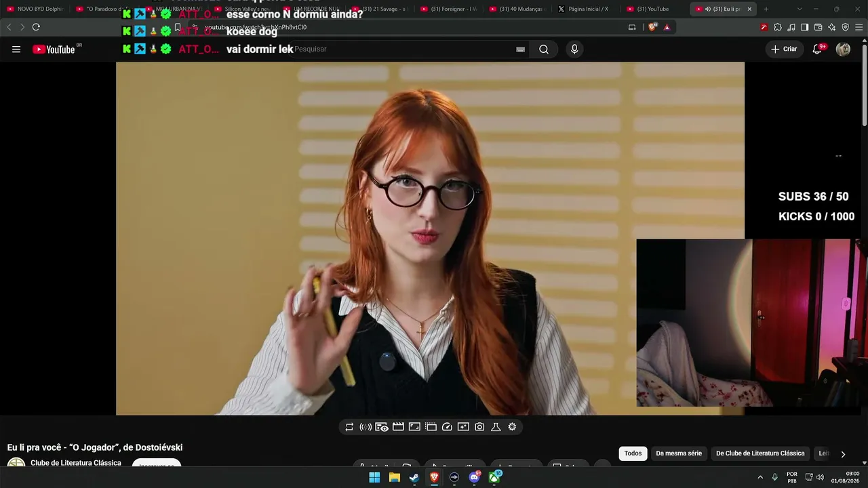Switch to the '21 Savage' tab
868x488 pixels.
coord(379,9)
